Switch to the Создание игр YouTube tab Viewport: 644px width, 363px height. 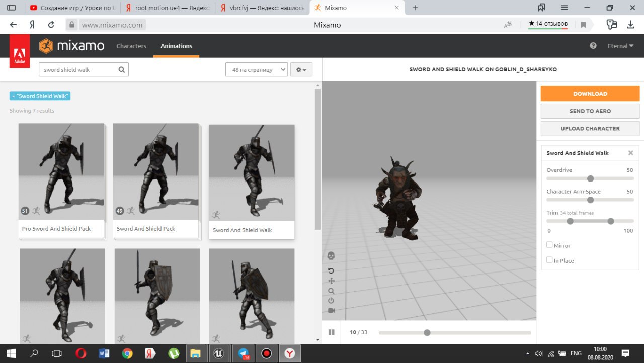(x=72, y=8)
